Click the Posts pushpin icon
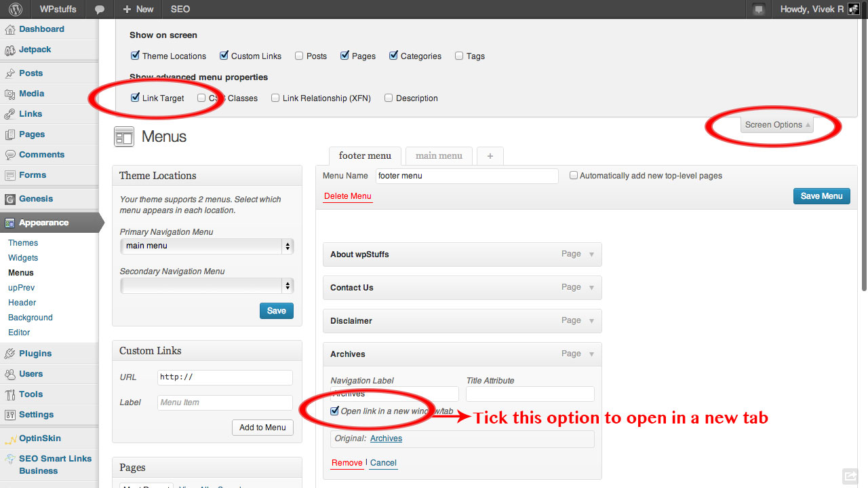Screen dimensions: 868x488 (9, 73)
